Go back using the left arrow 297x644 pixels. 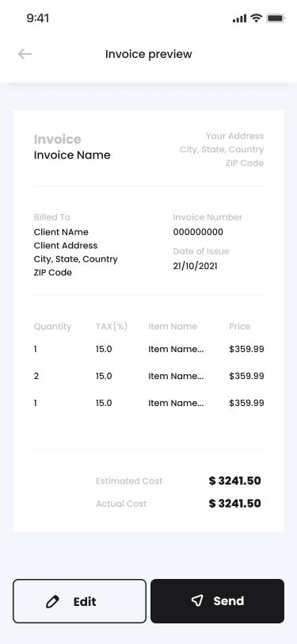pos(25,54)
